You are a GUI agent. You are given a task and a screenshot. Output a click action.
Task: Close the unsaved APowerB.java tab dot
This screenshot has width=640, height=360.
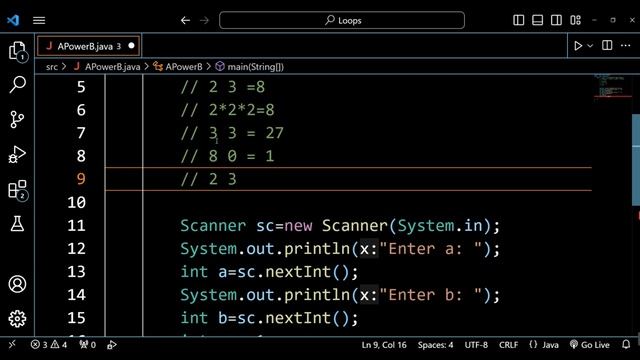(x=131, y=46)
